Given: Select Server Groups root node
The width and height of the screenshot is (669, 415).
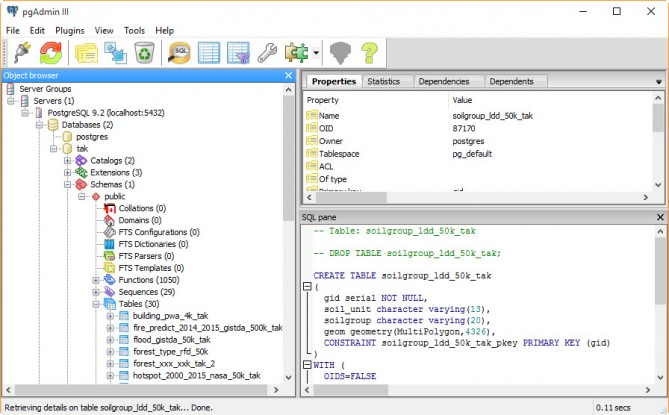Looking at the screenshot, I should pos(45,89).
